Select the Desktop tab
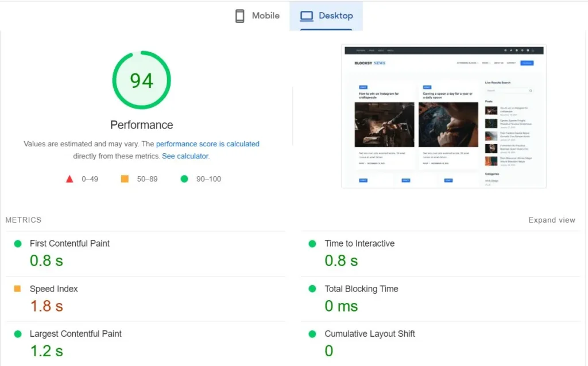This screenshot has width=588, height=366. click(326, 15)
